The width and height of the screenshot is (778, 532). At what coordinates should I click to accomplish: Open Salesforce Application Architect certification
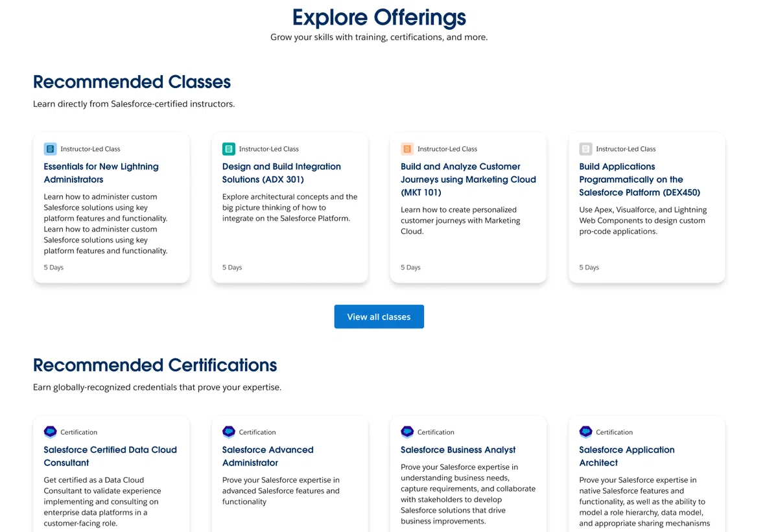coord(627,456)
